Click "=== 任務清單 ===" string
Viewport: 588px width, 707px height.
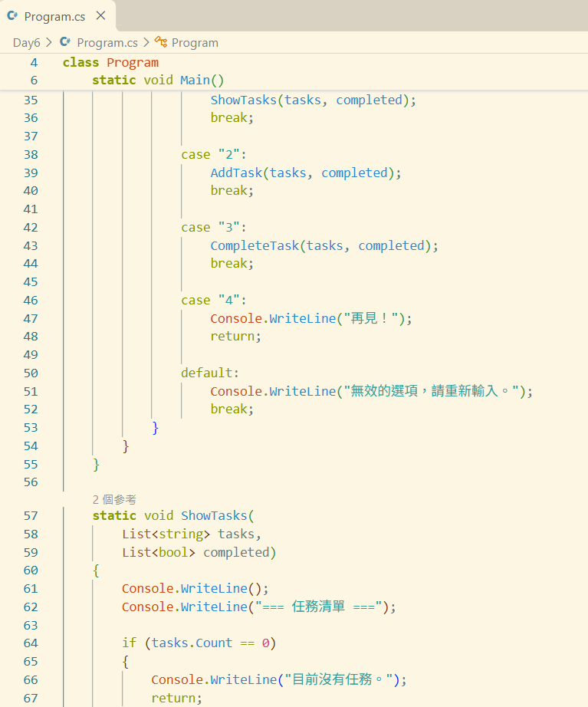319,607
